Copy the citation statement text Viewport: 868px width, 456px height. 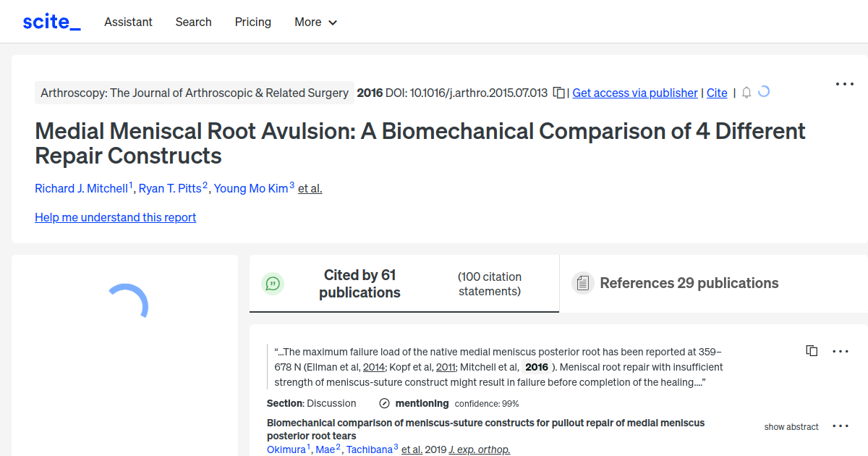[812, 350]
